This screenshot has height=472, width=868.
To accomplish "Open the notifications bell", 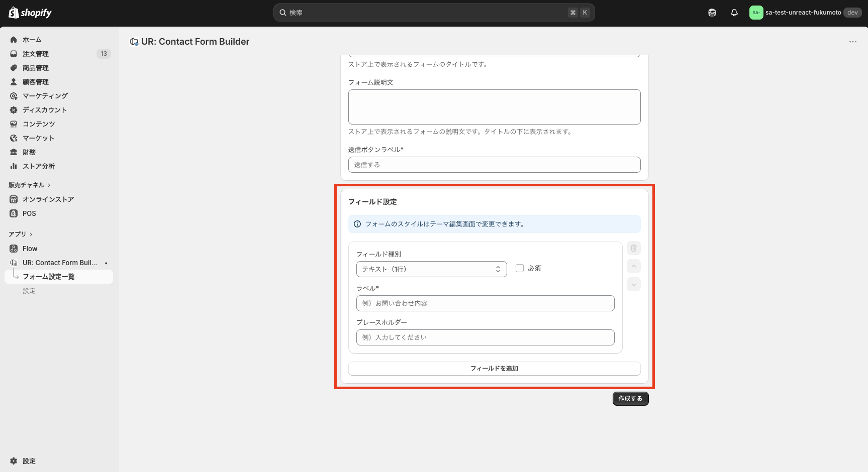I will click(x=734, y=13).
